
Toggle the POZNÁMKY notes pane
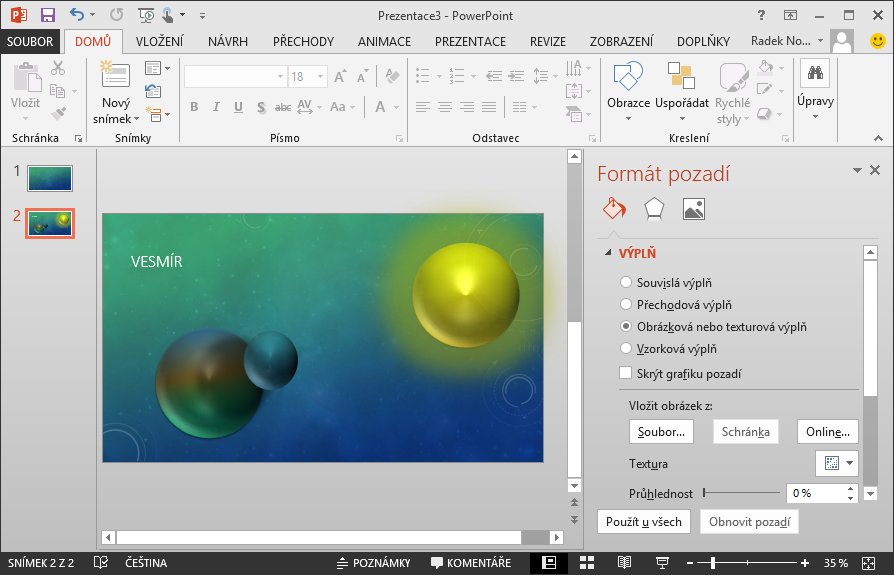click(x=373, y=563)
